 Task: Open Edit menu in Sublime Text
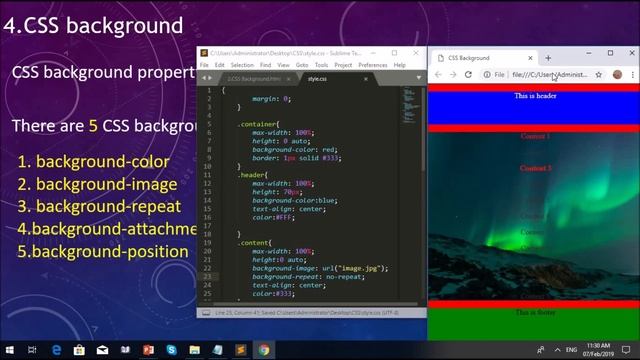coord(220,65)
